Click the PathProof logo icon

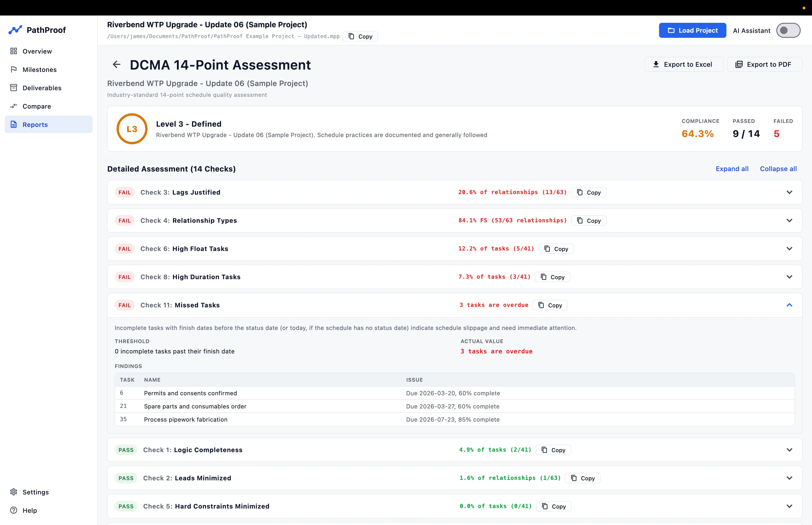(x=15, y=30)
